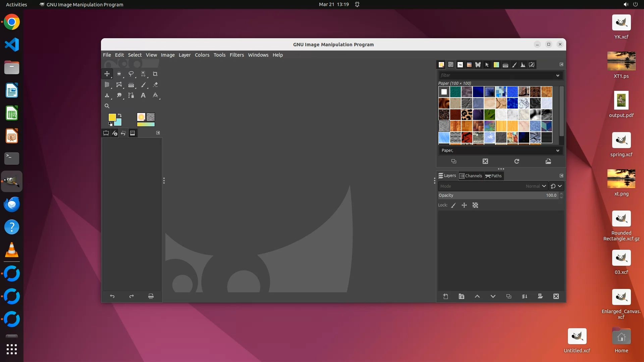Image resolution: width=644 pixels, height=362 pixels.
Task: Select the Text tool
Action: [143, 96]
